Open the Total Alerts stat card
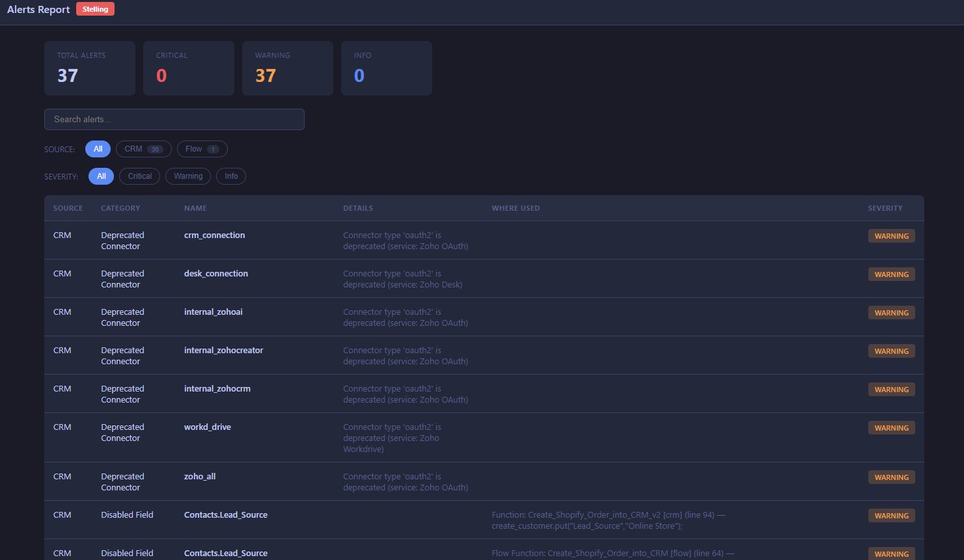Screen dimensions: 964x560 (x=89, y=68)
